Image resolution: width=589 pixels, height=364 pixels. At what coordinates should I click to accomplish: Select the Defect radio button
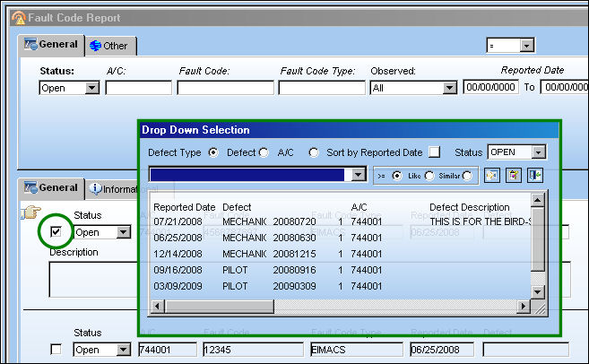pos(264,152)
